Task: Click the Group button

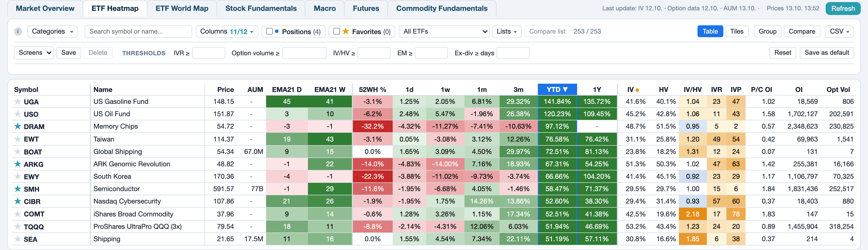Action: 767,31
